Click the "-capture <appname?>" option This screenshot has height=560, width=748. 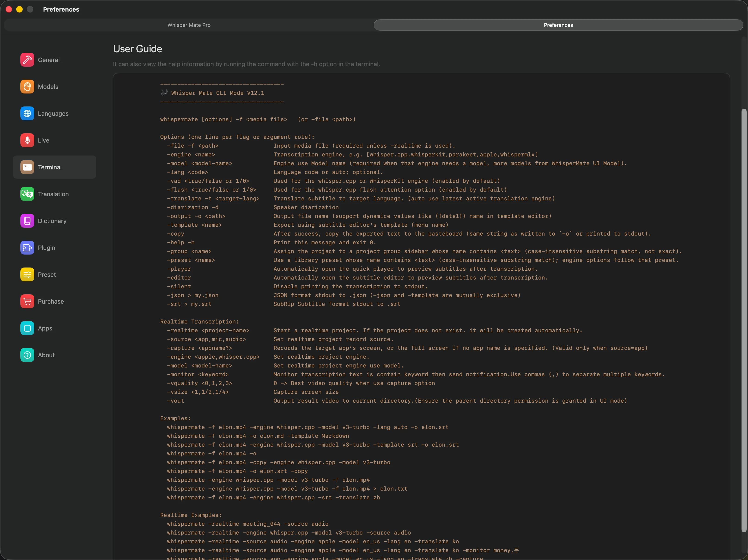point(200,348)
